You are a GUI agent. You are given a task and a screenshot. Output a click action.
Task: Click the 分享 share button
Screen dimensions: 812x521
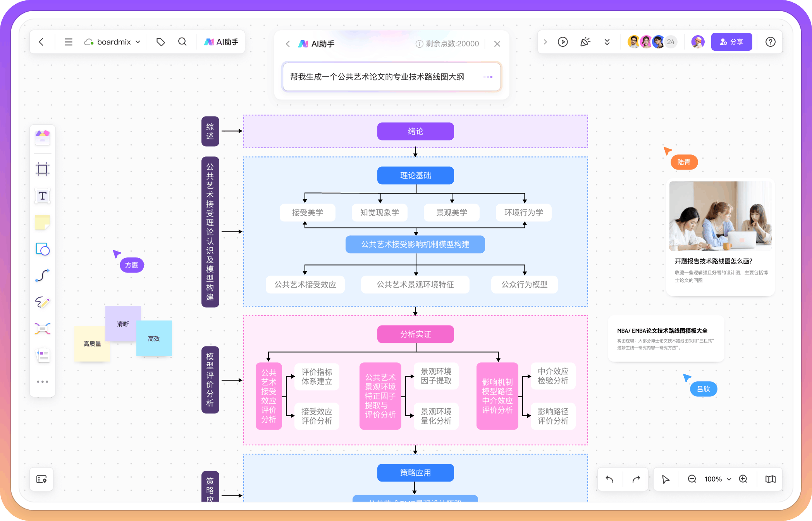click(x=731, y=42)
